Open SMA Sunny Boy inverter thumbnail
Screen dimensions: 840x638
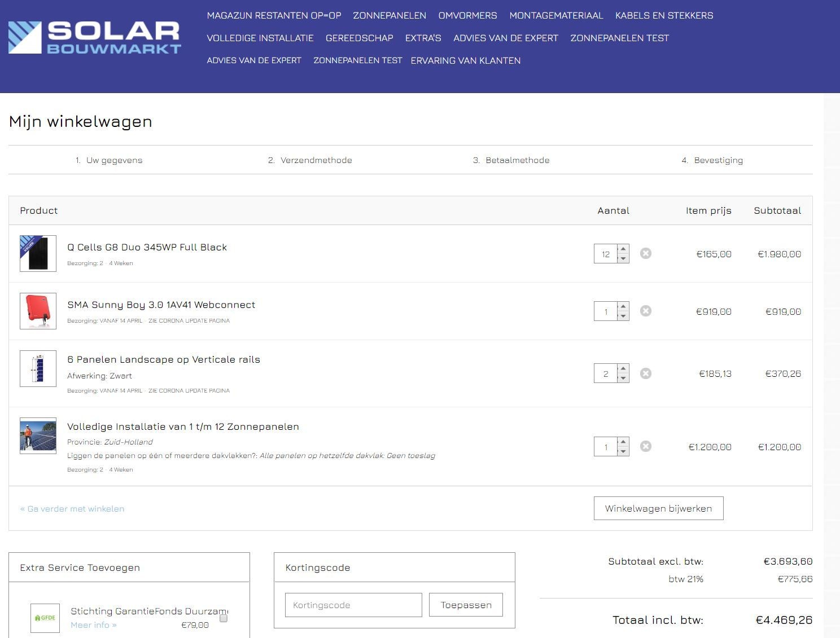click(x=38, y=311)
